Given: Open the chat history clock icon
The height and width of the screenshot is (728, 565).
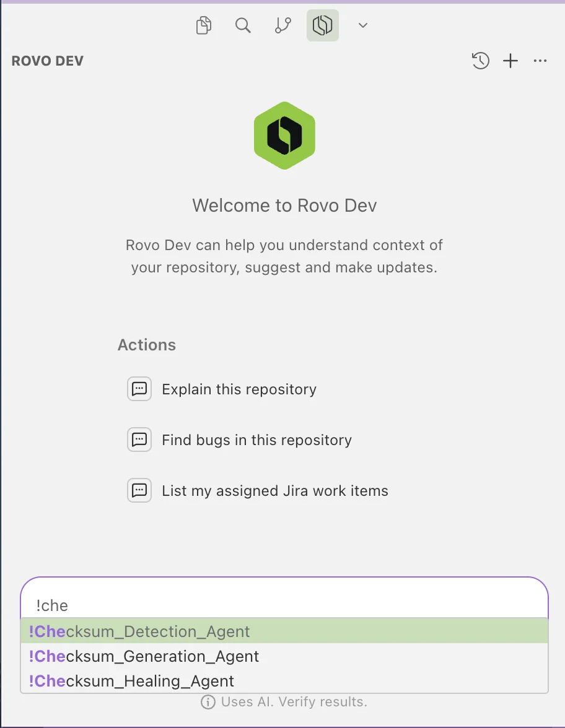Looking at the screenshot, I should (481, 61).
